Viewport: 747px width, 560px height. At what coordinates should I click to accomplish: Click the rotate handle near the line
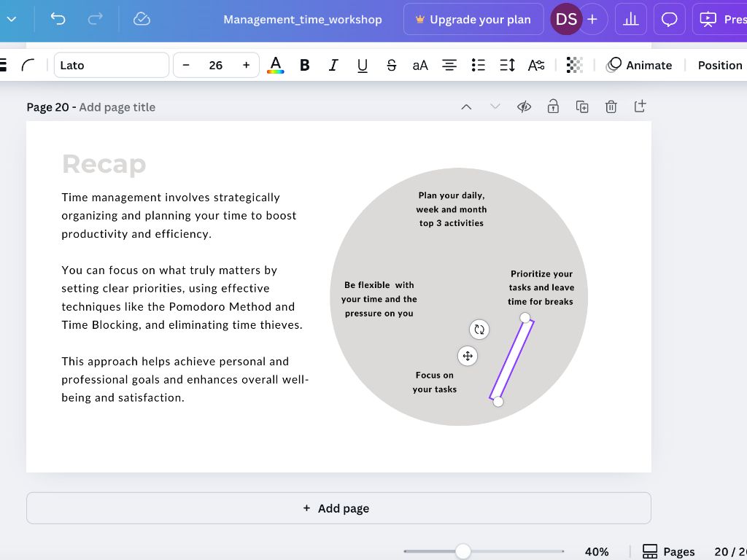coord(479,330)
